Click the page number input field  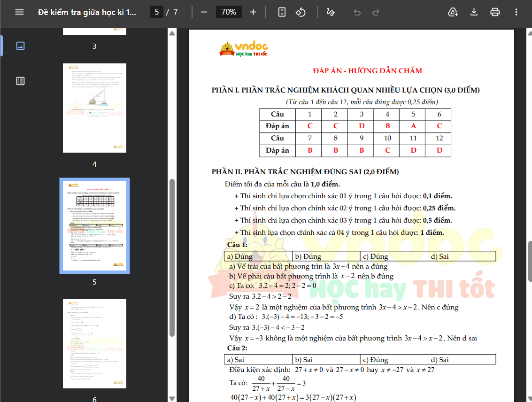156,12
